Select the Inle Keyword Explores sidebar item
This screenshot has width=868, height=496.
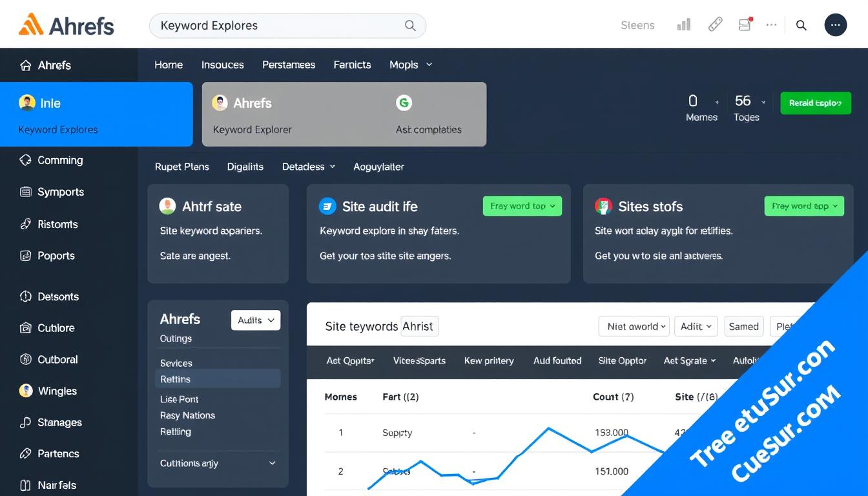[x=96, y=114]
